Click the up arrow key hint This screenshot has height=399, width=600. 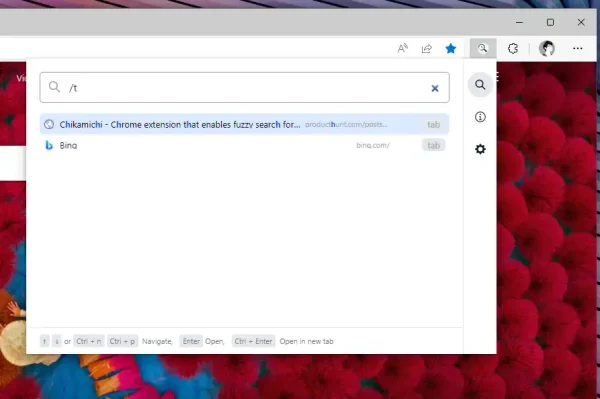click(45, 341)
